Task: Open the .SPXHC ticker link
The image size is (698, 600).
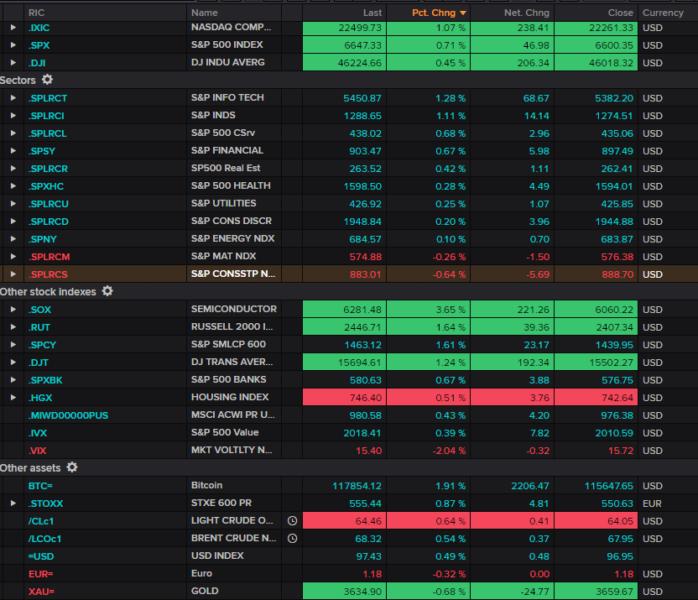Action: pos(46,186)
